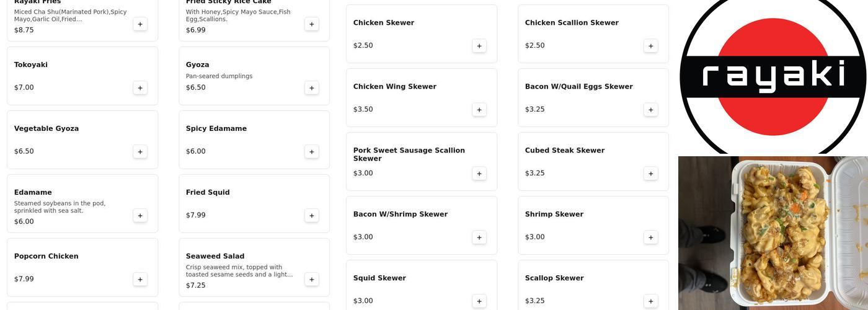Add Chicken Wing Skewer to cart
The image size is (868, 310).
coord(479,110)
